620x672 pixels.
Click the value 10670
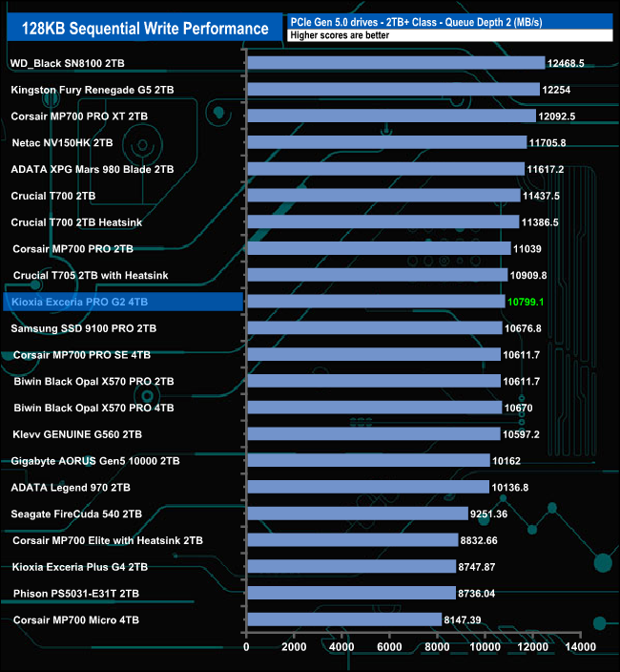pyautogui.click(x=518, y=408)
